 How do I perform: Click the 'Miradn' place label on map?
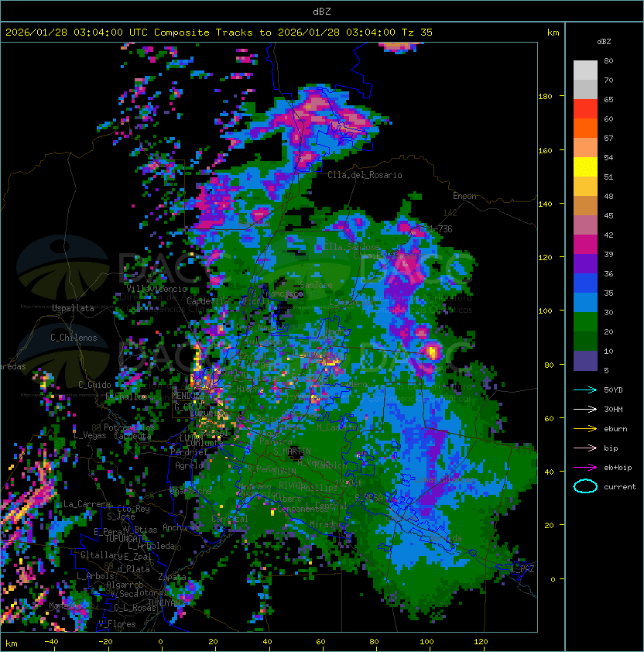click(324, 524)
